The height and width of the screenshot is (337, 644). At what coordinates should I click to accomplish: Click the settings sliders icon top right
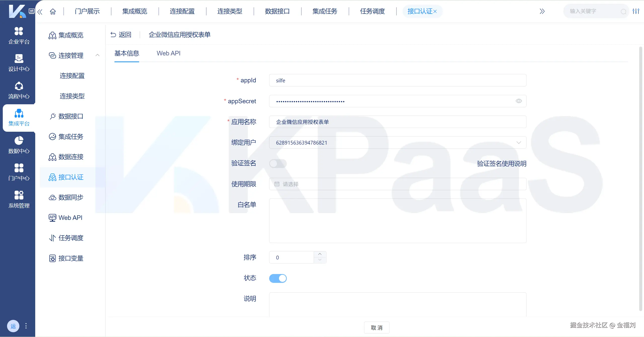(x=636, y=11)
